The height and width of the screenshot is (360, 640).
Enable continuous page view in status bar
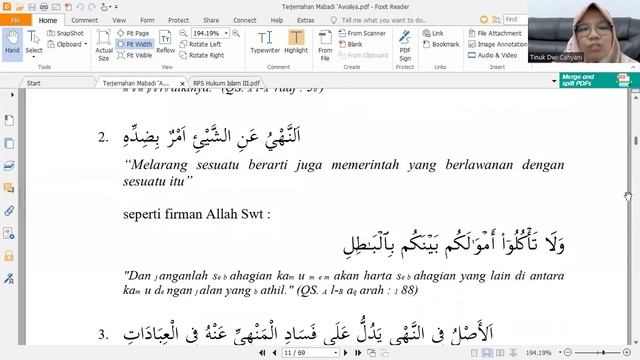487,353
